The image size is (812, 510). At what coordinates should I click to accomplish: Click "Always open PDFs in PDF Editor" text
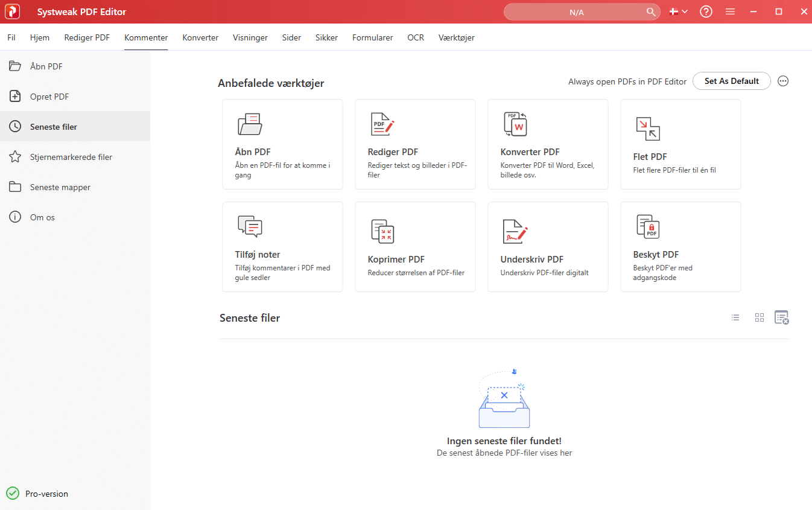(x=627, y=81)
